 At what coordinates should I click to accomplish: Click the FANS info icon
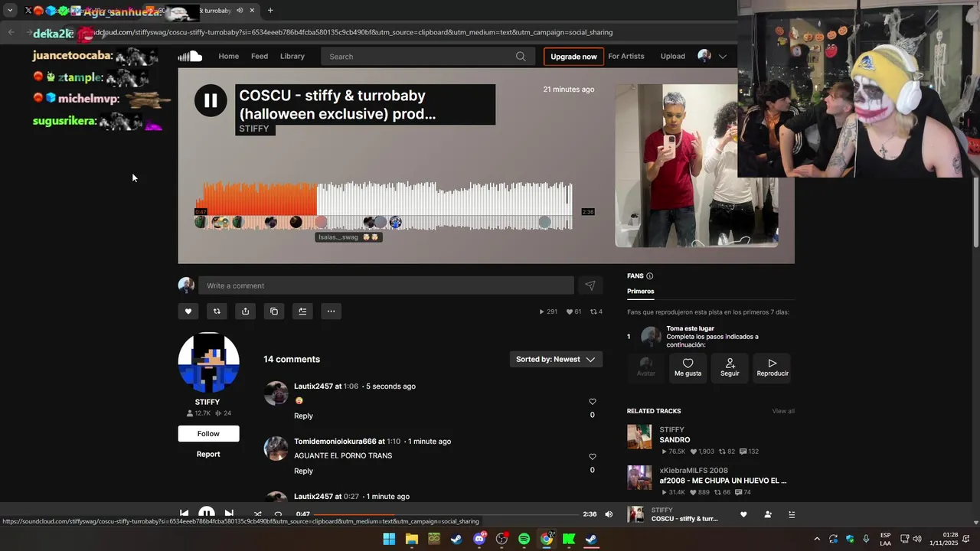click(650, 276)
